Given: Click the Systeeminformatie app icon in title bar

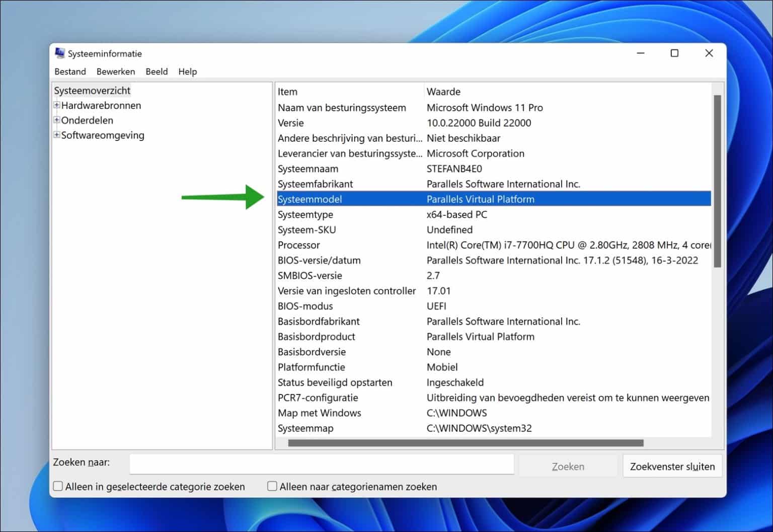Looking at the screenshot, I should pyautogui.click(x=60, y=53).
